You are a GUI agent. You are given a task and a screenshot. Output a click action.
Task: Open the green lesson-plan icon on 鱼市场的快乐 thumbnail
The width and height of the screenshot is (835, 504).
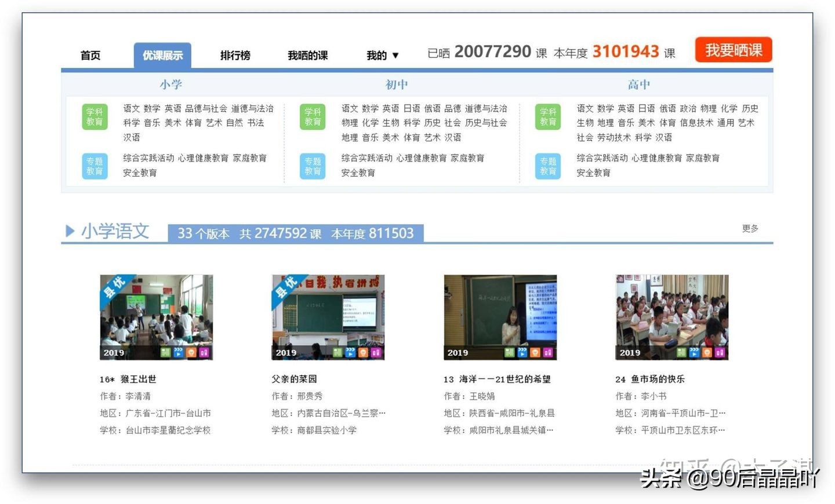pos(681,352)
